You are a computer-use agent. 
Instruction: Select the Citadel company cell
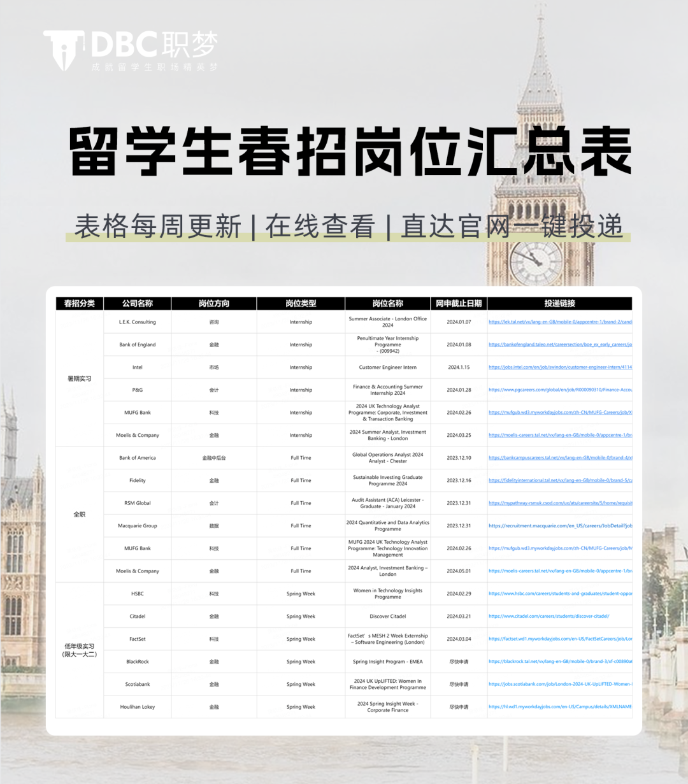tap(138, 617)
